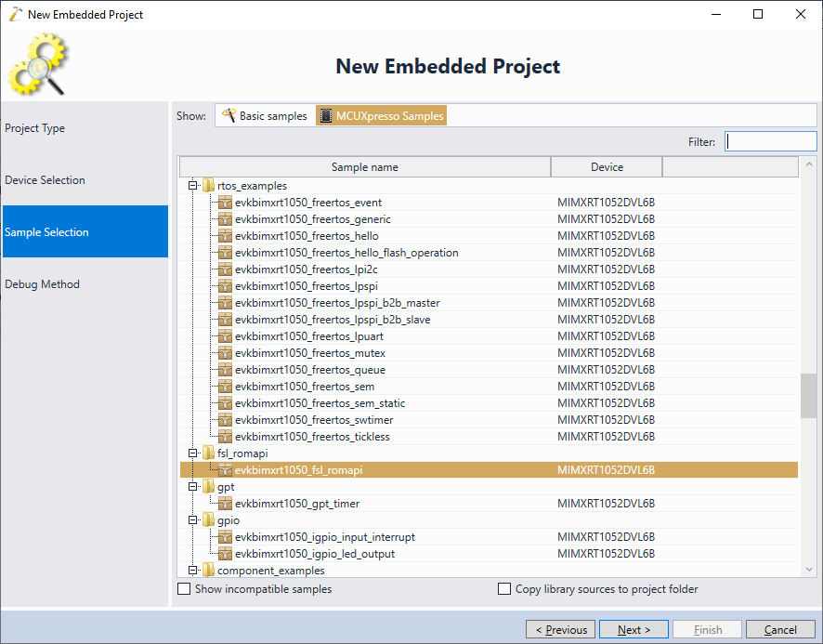This screenshot has height=644, width=823.
Task: Go to the Device Selection step
Action: (x=85, y=180)
